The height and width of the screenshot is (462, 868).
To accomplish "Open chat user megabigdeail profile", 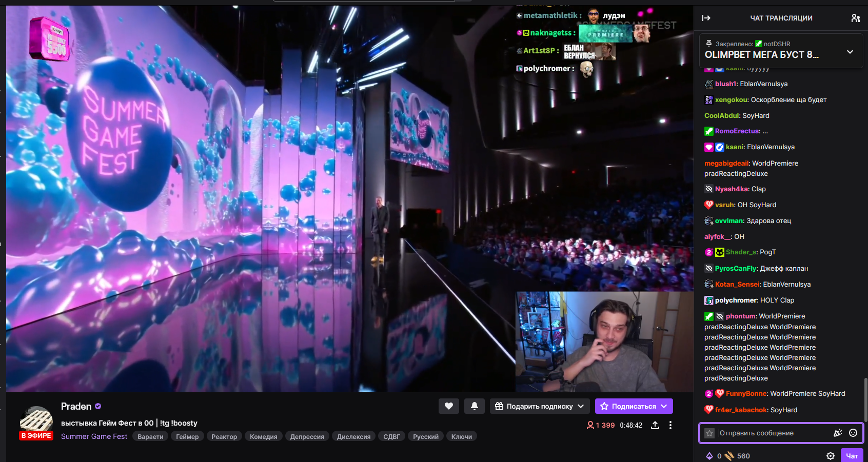I will 726,163.
